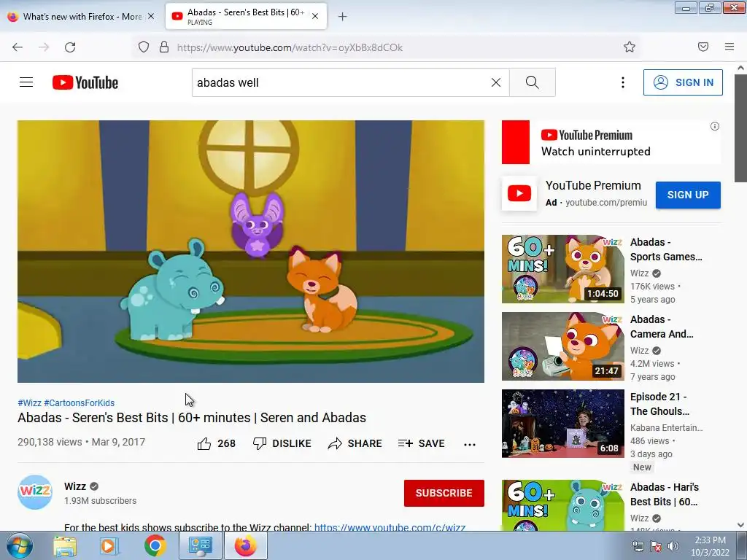Close the Abadas YouTube tab
Screen dimensions: 747x560
315,16
